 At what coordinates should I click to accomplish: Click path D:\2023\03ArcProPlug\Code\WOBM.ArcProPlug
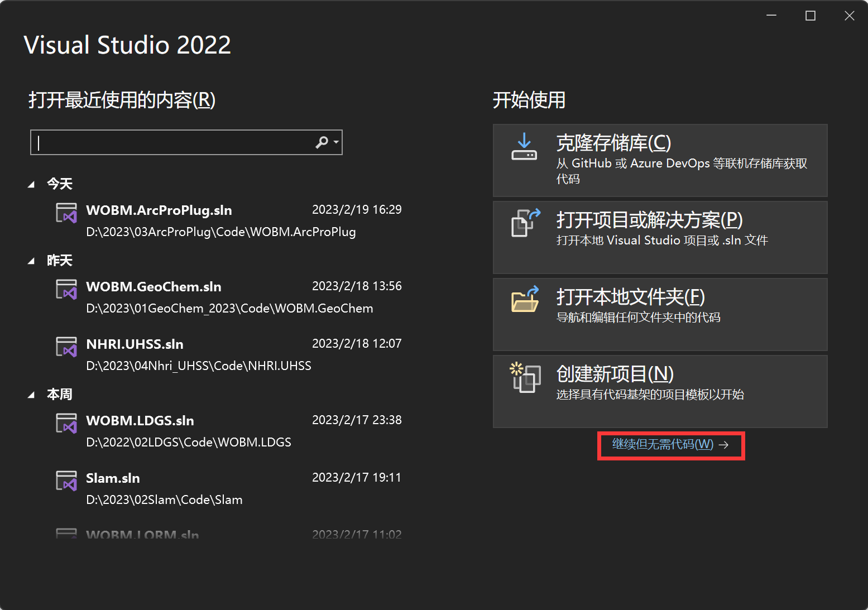click(220, 232)
